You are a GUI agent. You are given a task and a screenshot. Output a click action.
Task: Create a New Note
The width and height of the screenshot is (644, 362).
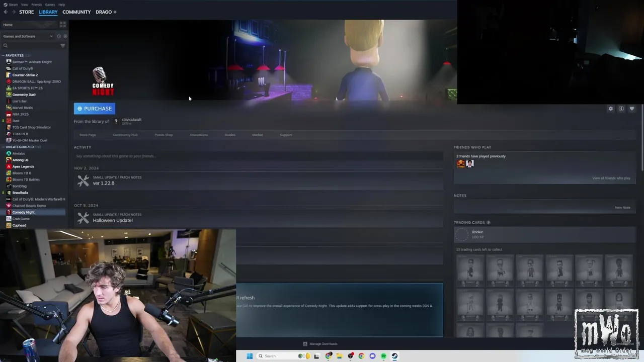point(622,207)
